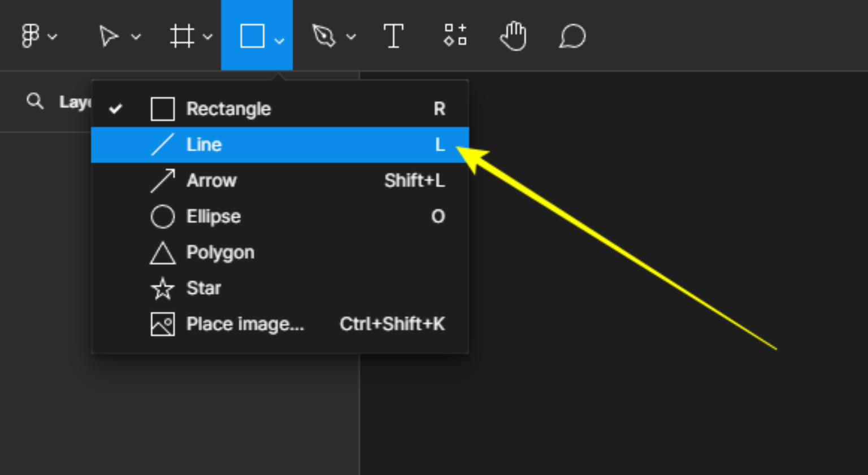The height and width of the screenshot is (475, 868).
Task: Open the Resources components tool
Action: pos(455,35)
